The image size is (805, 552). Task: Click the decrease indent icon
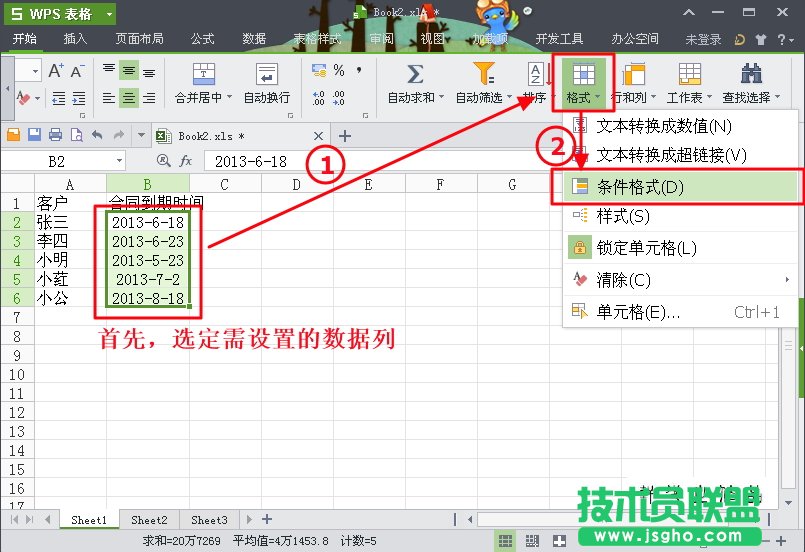(x=59, y=98)
